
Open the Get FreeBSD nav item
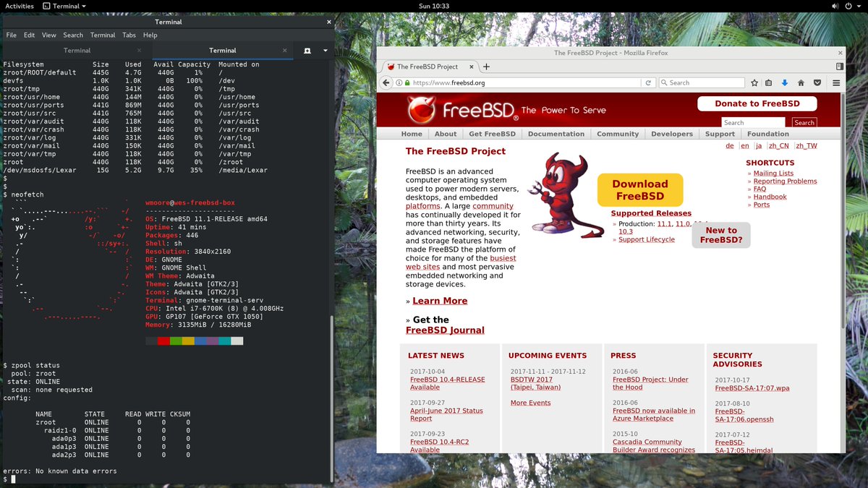(x=492, y=134)
